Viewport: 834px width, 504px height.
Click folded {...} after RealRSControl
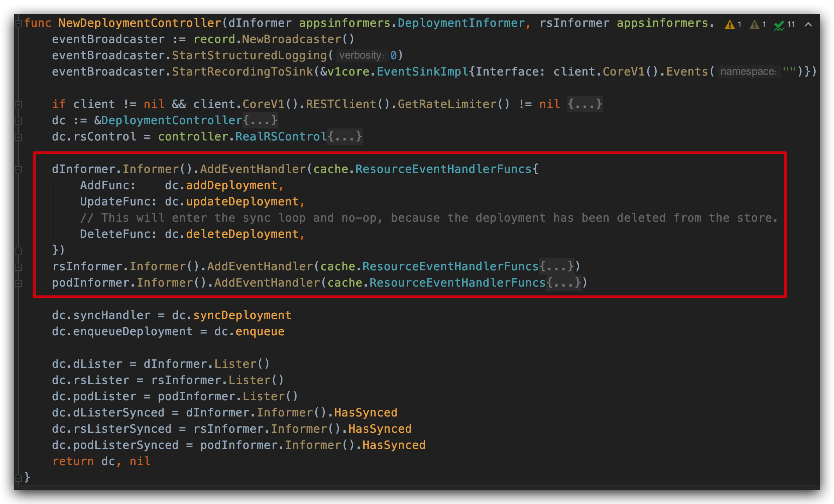click(x=345, y=137)
